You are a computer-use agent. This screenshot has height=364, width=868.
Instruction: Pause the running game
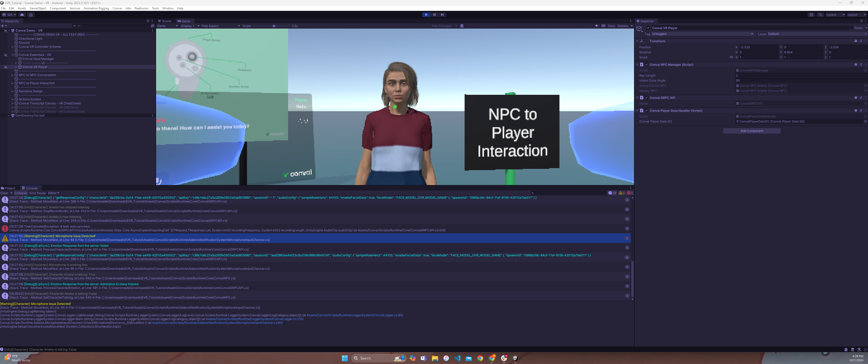434,15
